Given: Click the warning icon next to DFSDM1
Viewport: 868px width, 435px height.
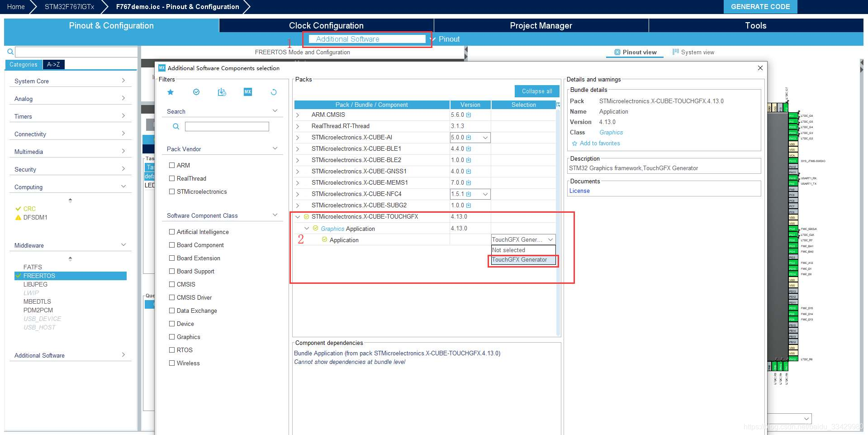Looking at the screenshot, I should coord(18,217).
